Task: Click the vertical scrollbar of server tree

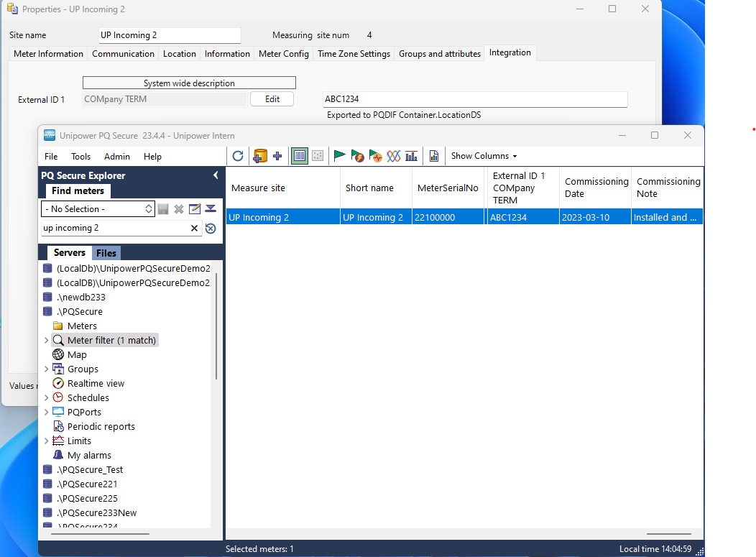Action: point(216,326)
